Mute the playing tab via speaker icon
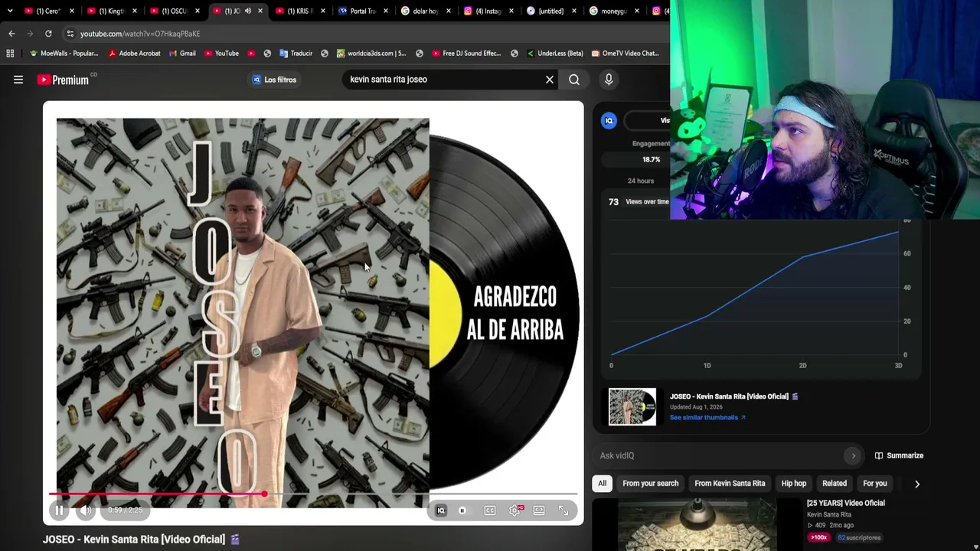The width and height of the screenshot is (980, 551). coord(247,11)
